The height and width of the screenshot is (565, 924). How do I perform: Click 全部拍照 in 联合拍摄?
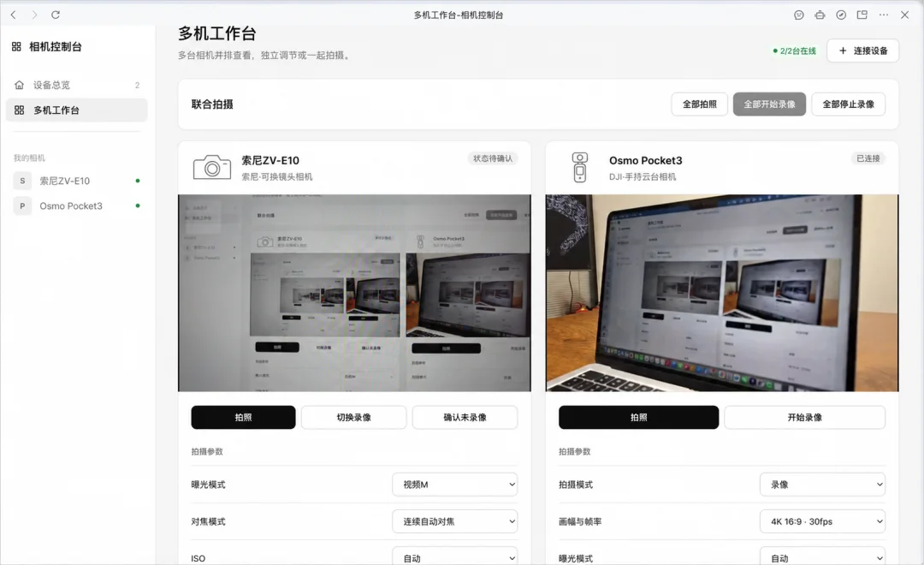[700, 104]
